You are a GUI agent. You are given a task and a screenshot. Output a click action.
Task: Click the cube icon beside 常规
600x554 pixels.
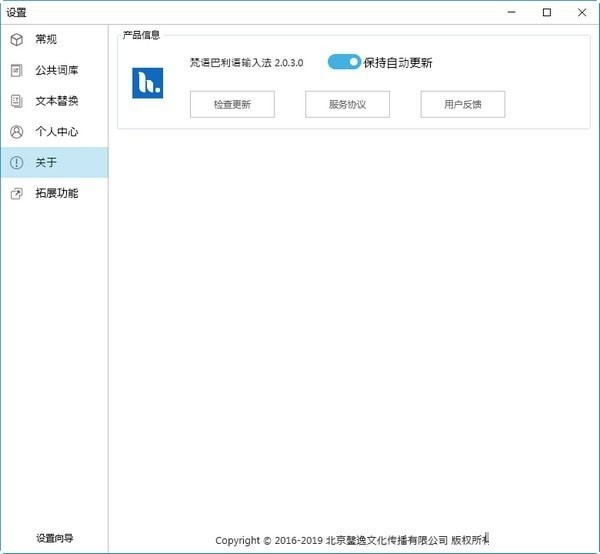click(16, 40)
